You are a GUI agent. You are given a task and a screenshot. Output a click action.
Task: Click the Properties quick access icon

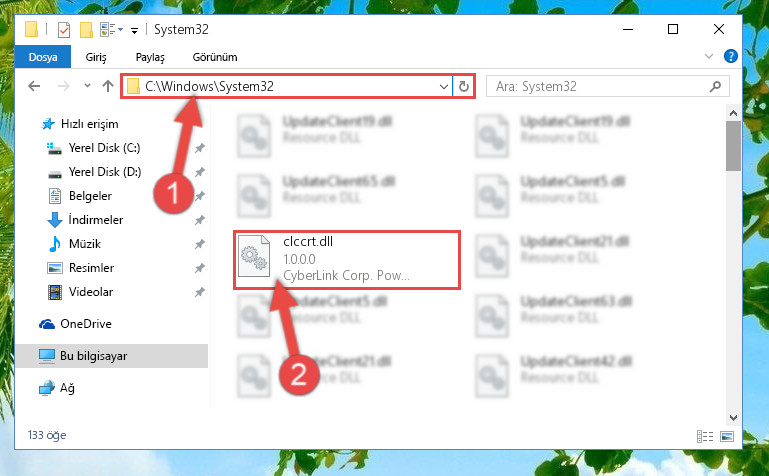[64, 30]
